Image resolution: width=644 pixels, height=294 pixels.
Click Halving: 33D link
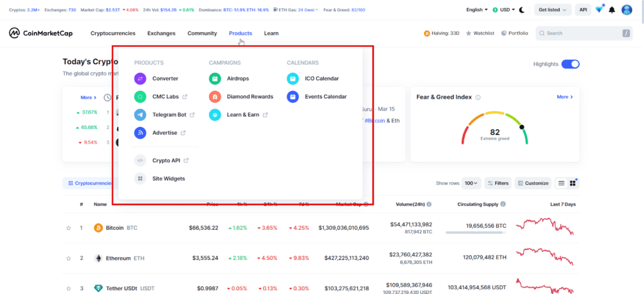coord(441,33)
